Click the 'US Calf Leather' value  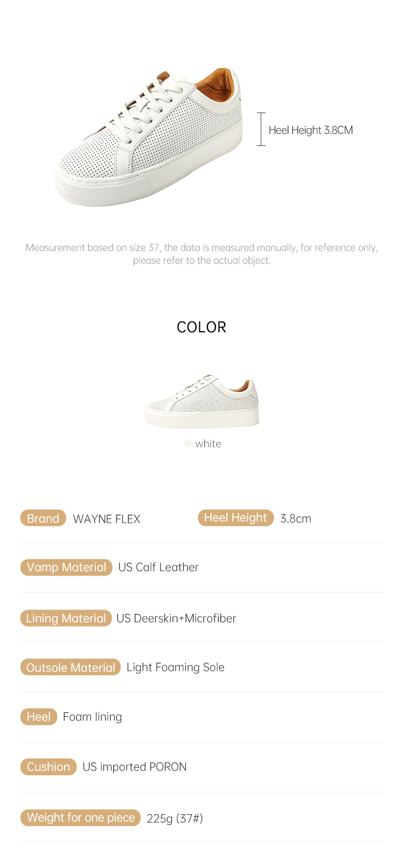(x=158, y=568)
